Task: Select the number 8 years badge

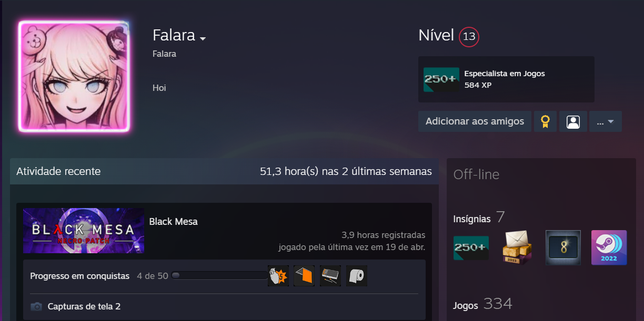Action: (563, 247)
